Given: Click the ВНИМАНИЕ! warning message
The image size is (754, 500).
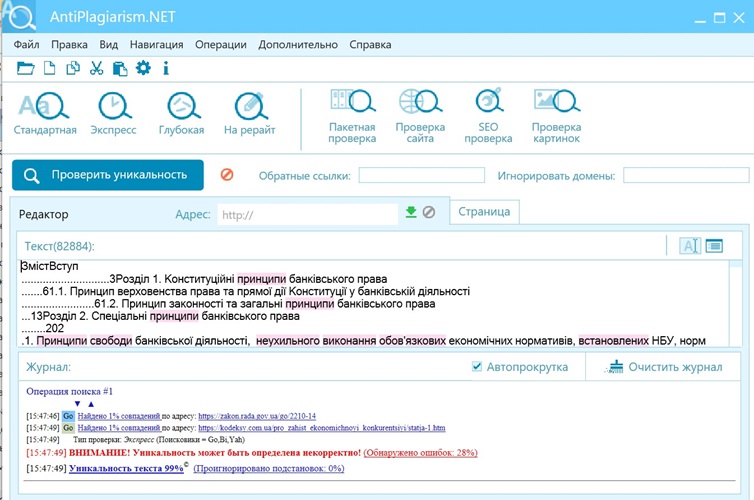Looking at the screenshot, I should [x=215, y=452].
